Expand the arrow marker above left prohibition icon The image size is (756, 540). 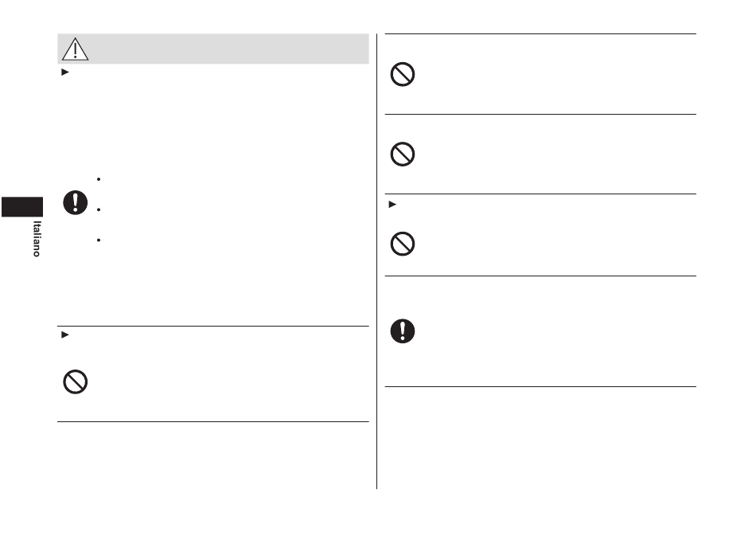point(65,335)
